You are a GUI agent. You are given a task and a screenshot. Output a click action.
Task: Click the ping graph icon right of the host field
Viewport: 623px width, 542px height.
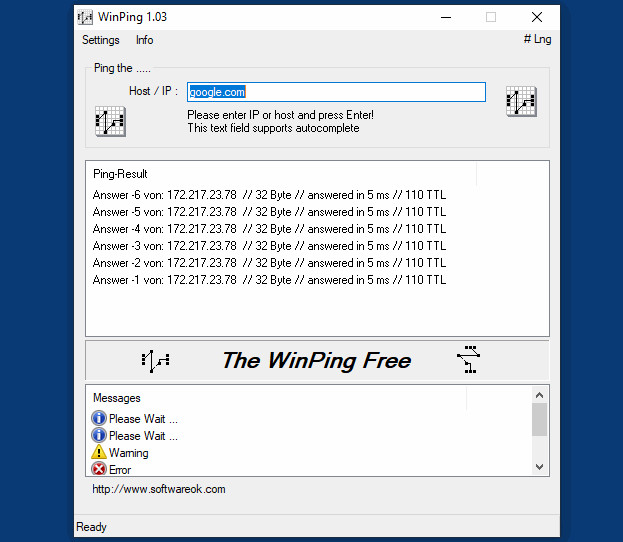[x=521, y=101]
